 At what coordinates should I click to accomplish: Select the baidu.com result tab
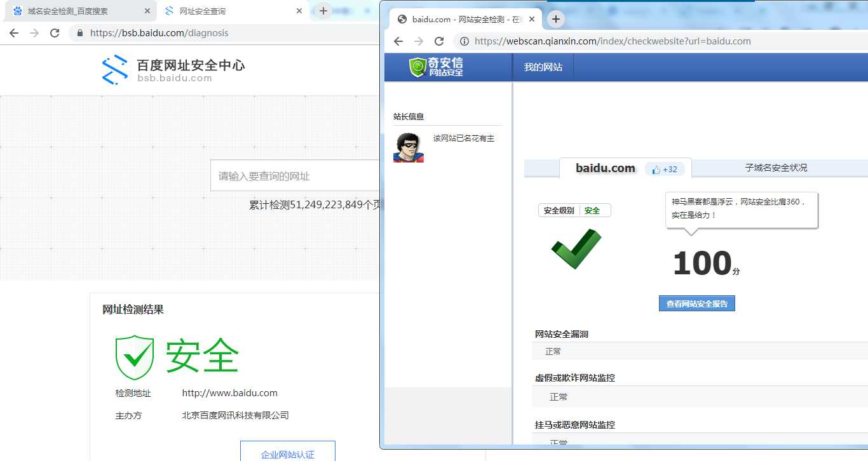coord(606,168)
